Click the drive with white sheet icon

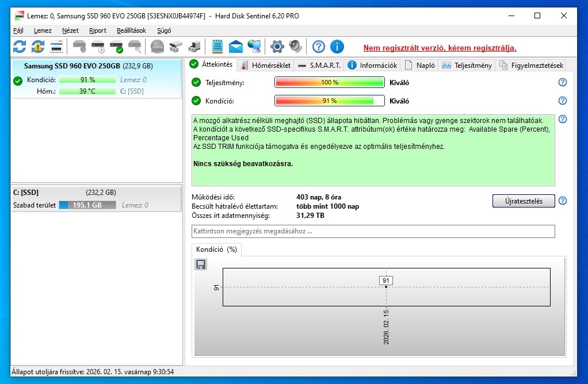[175, 47]
